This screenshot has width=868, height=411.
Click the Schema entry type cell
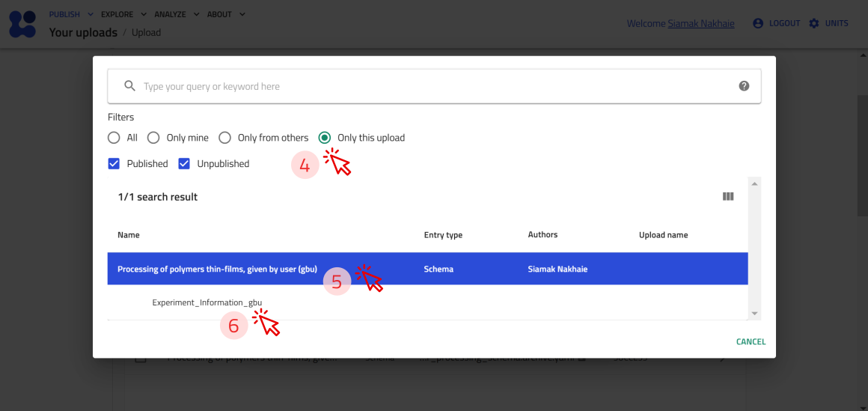click(438, 270)
